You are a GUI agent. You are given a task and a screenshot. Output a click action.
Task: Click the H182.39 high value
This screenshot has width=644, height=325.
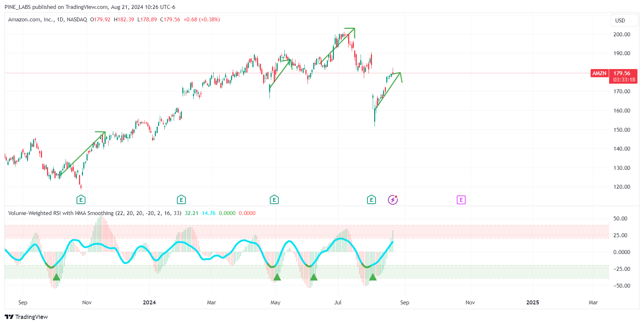point(124,20)
